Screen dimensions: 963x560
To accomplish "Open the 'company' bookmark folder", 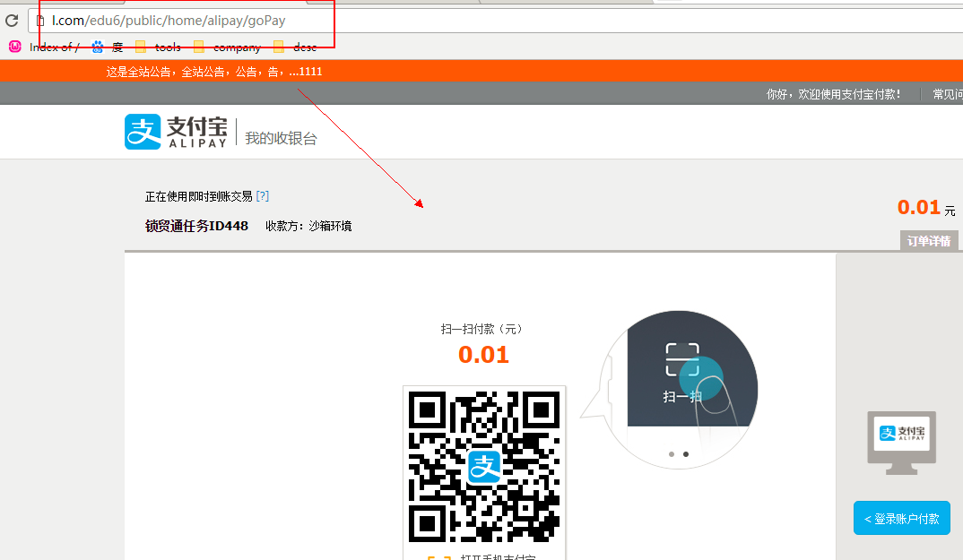I will (x=227, y=47).
